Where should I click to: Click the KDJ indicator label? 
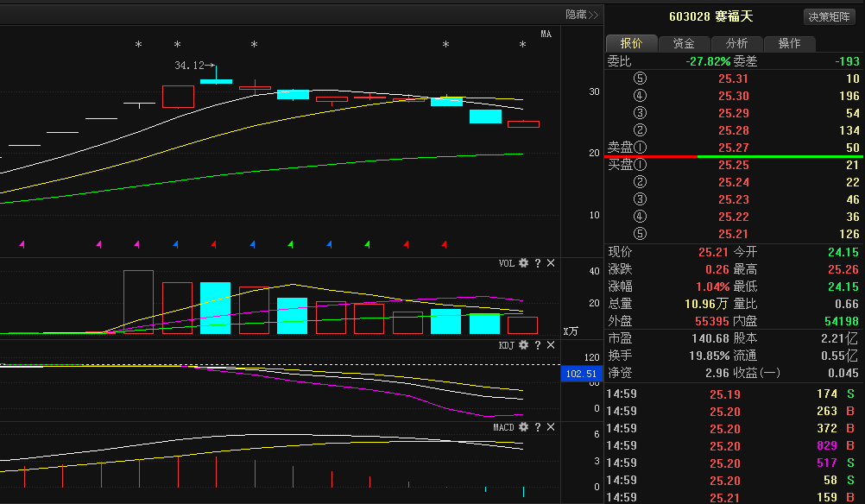pyautogui.click(x=507, y=346)
